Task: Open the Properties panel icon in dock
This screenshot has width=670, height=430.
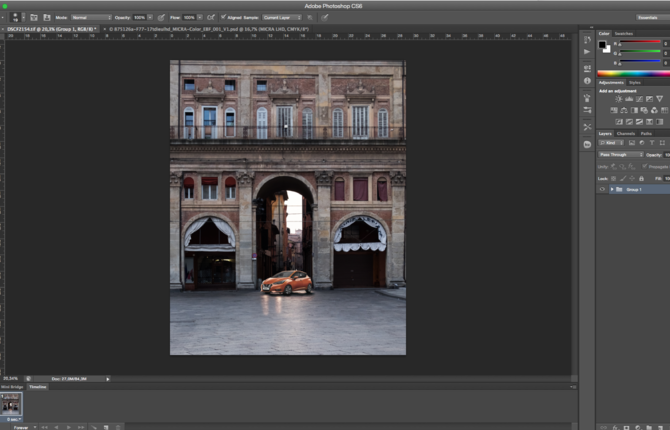Action: (587, 68)
